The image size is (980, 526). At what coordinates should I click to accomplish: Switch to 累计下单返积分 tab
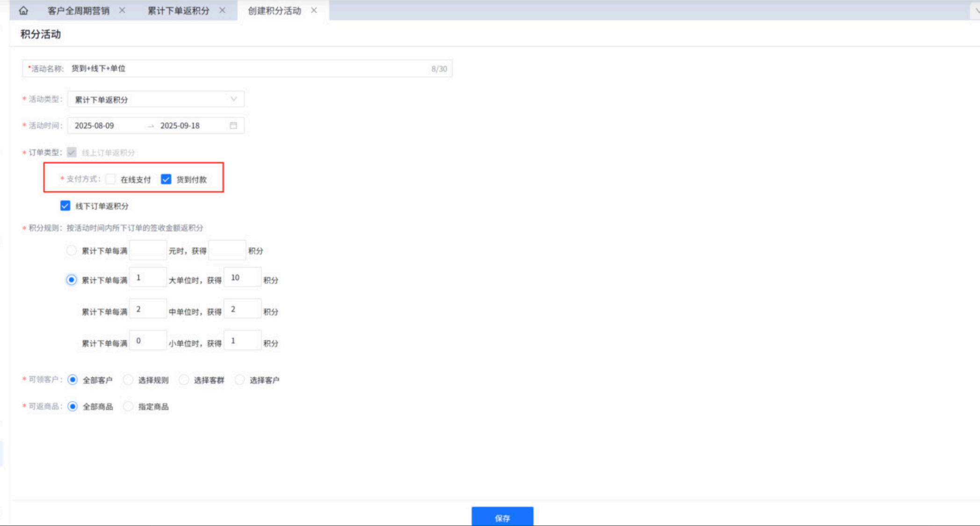[178, 10]
